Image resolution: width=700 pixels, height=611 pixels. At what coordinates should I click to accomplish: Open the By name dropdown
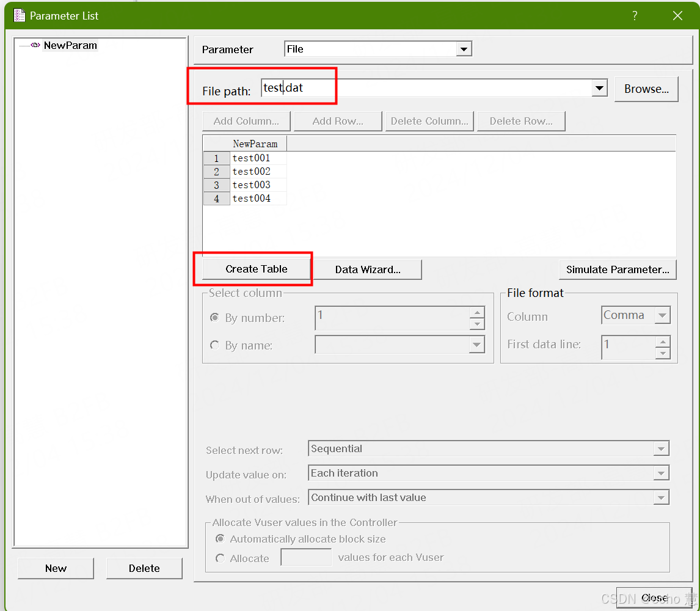click(399, 345)
